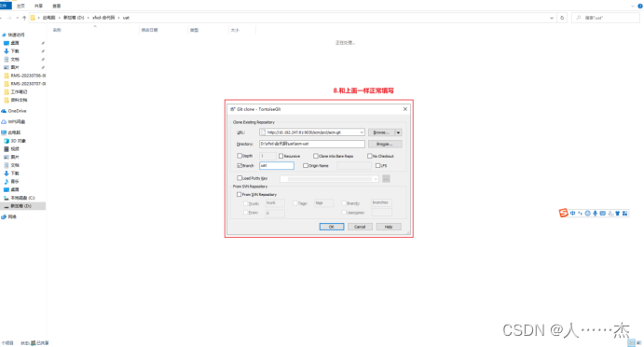Viewport: 644px width, 347px height.
Task: Enable From SVN Repository checkbox
Action: point(239,194)
